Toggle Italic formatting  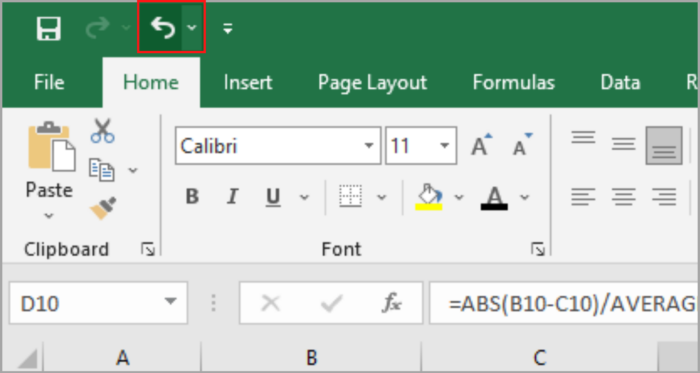click(232, 196)
